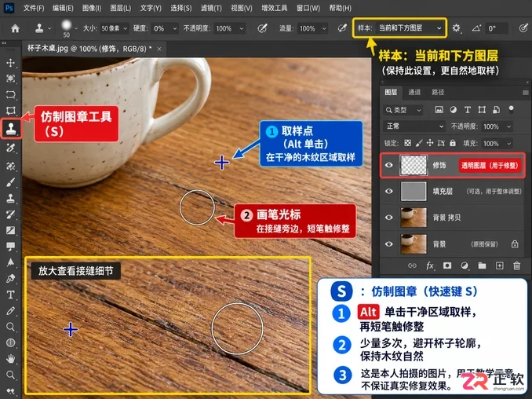Open the 类型 layer filter dropdown
The image size is (532, 399).
pyautogui.click(x=403, y=110)
